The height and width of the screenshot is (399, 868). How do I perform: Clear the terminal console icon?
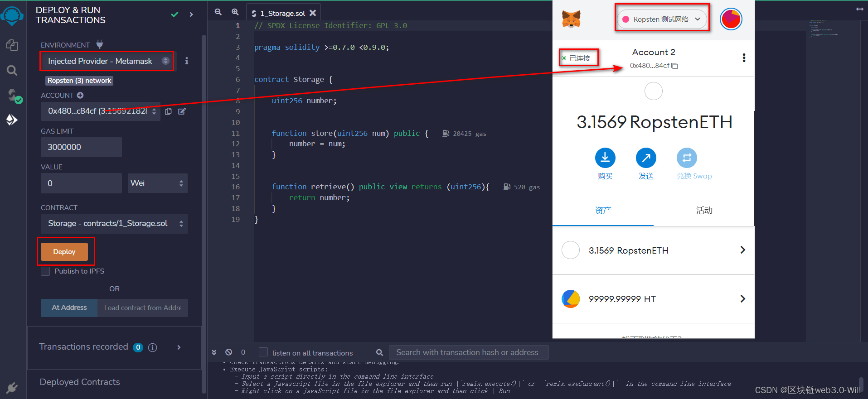[x=229, y=352]
